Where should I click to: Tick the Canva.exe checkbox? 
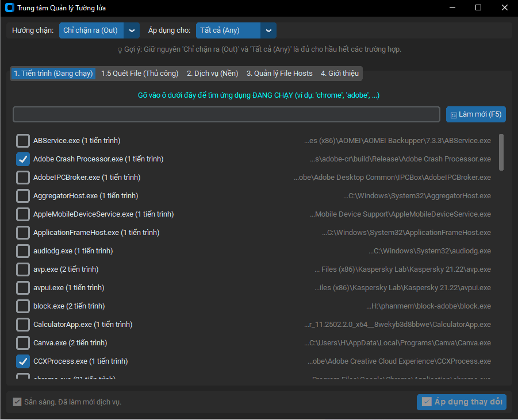23,343
